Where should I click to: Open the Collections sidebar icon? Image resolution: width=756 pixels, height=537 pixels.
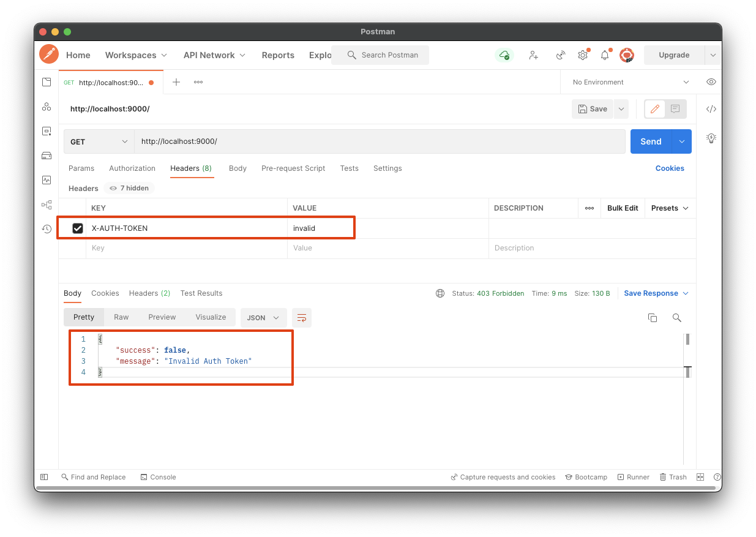coord(47,82)
